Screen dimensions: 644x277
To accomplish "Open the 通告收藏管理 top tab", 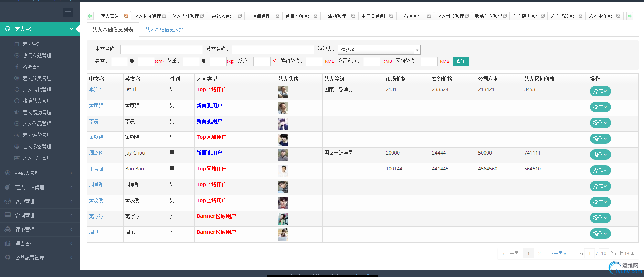I will pyautogui.click(x=299, y=16).
